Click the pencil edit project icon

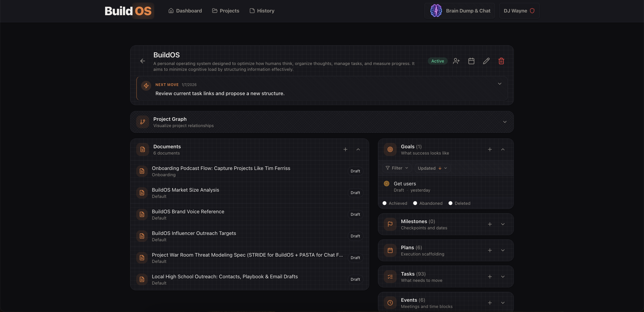pyautogui.click(x=486, y=61)
